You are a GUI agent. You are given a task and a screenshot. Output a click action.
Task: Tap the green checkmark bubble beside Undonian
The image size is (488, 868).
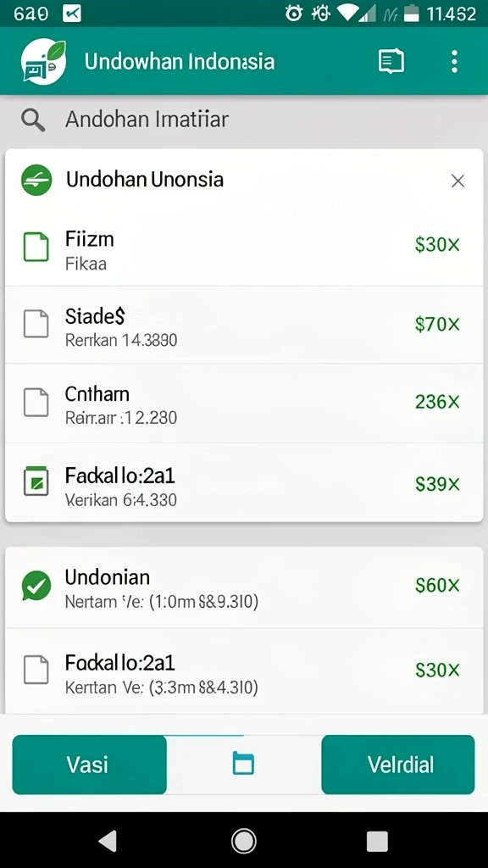[36, 586]
